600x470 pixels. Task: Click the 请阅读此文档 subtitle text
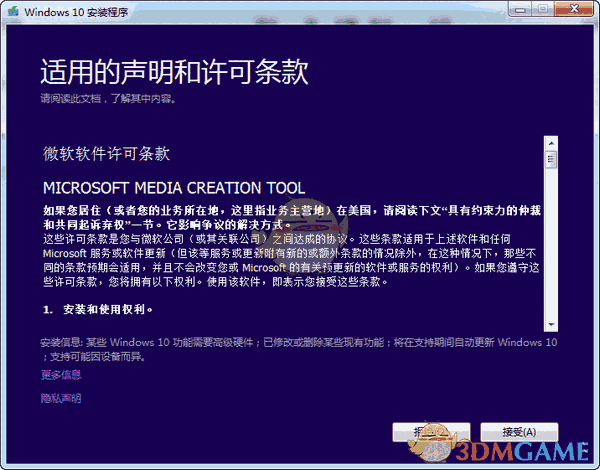[x=108, y=99]
